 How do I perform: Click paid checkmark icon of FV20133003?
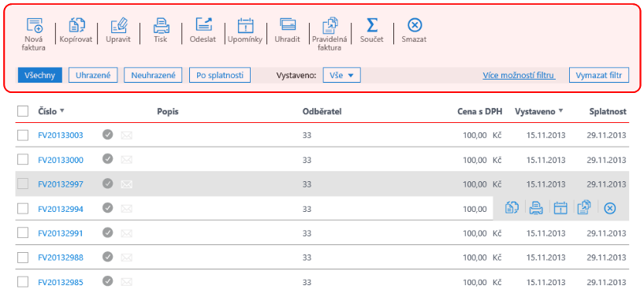tap(108, 135)
